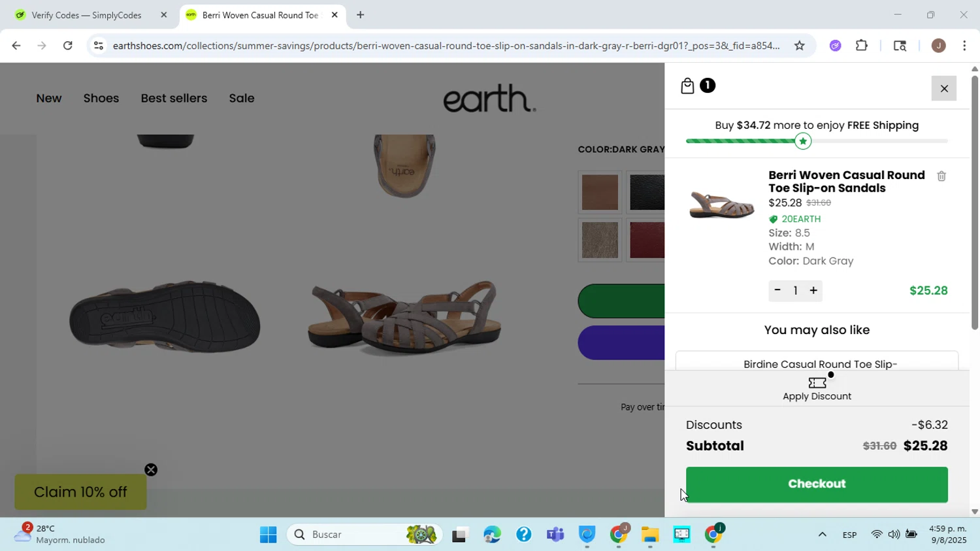The image size is (980, 551).
Task: Click the cart panel scrollbar
Action: (975, 203)
